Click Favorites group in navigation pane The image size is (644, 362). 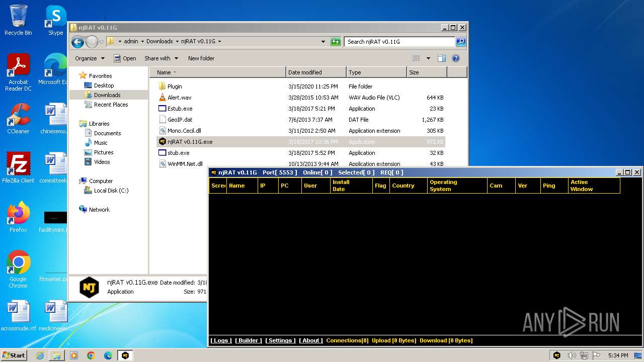100,76
